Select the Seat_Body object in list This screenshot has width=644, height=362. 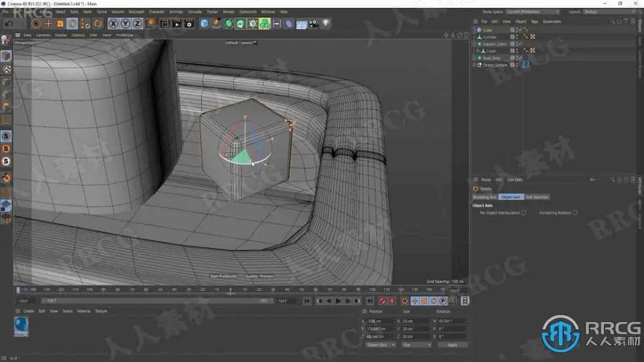[491, 58]
